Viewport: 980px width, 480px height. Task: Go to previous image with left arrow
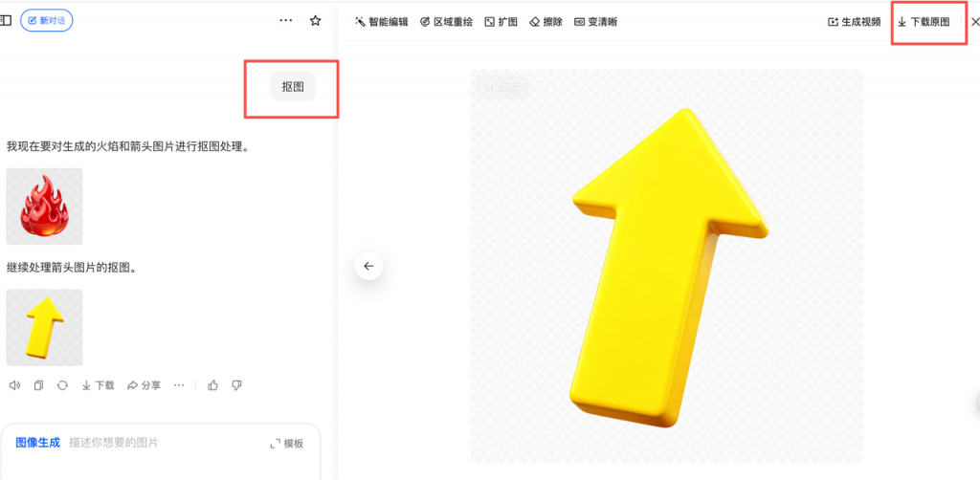click(368, 266)
